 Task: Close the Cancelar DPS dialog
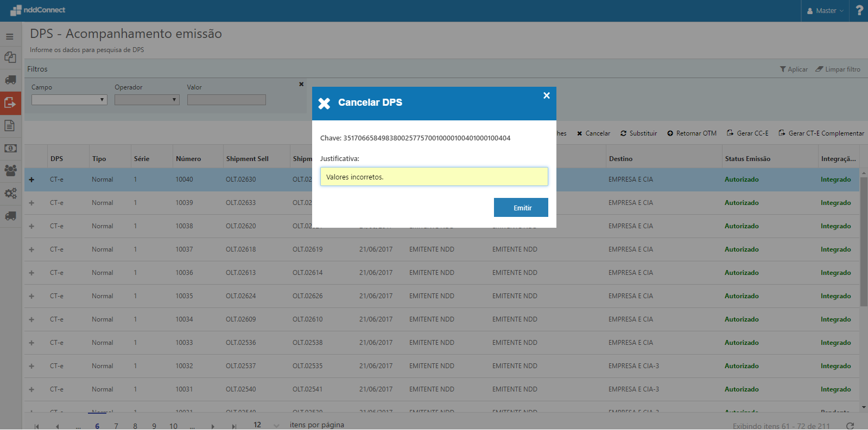tap(547, 95)
